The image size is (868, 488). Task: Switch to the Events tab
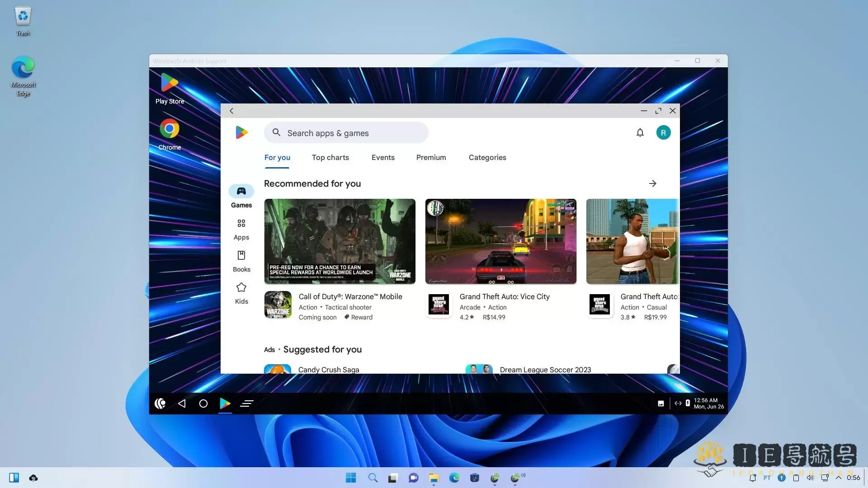383,157
